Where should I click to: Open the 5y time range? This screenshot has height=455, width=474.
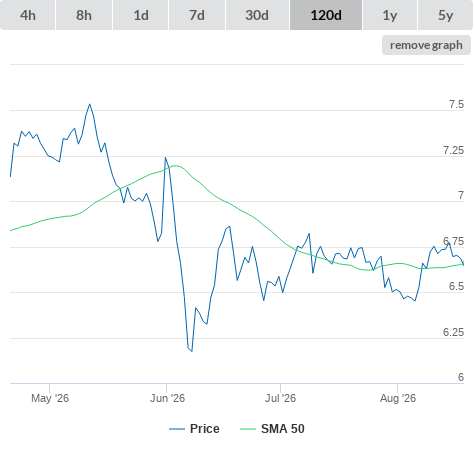(446, 15)
